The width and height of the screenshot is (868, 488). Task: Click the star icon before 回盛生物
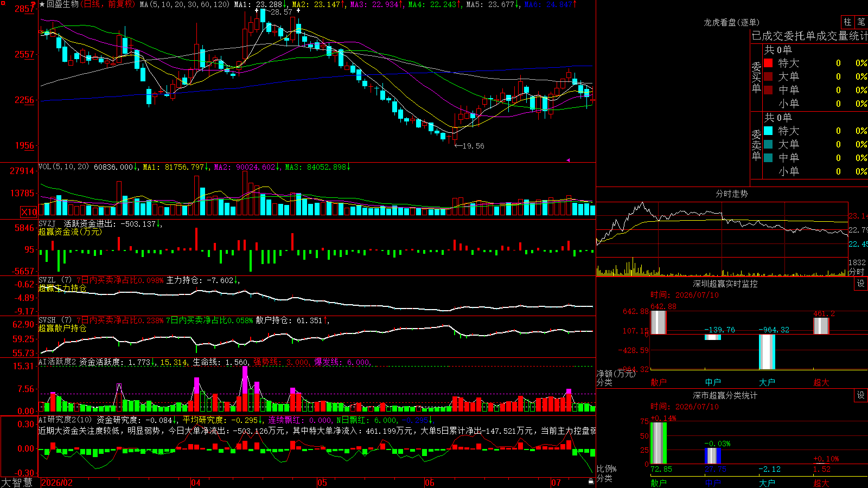click(42, 4)
